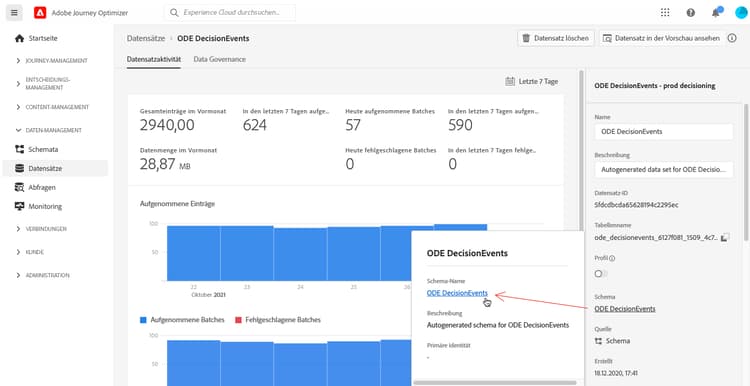Toggle the Profil switch
This screenshot has width=750, height=386.
[600, 274]
